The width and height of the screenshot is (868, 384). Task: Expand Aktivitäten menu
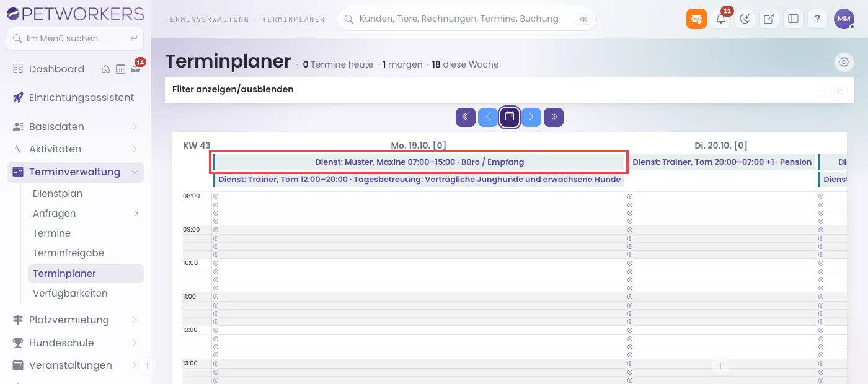click(75, 149)
